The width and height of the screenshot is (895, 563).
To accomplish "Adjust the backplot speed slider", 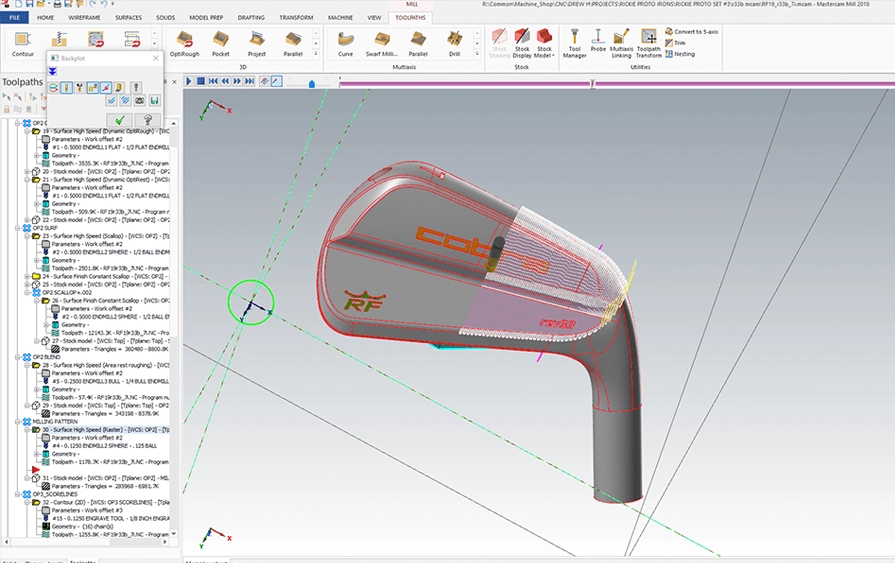I will 312,84.
